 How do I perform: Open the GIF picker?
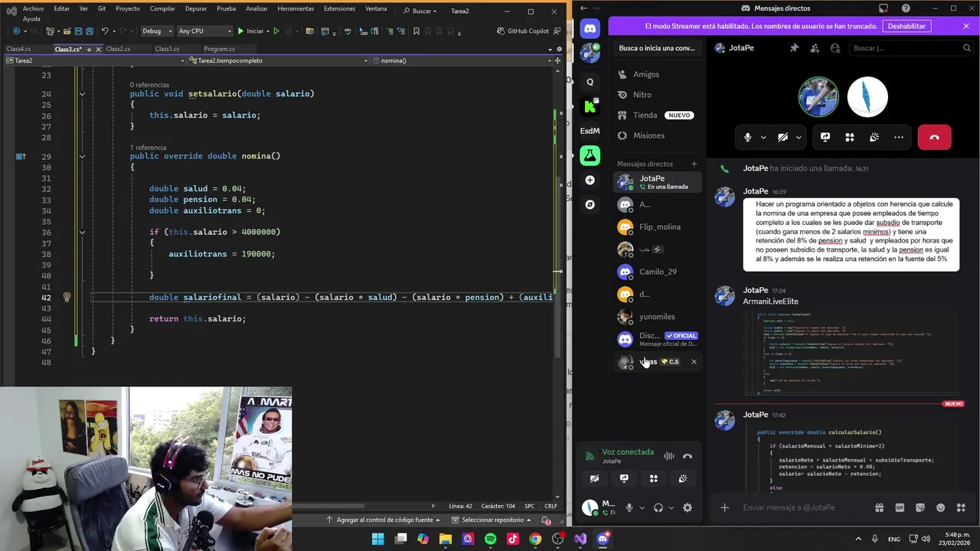pos(900,507)
